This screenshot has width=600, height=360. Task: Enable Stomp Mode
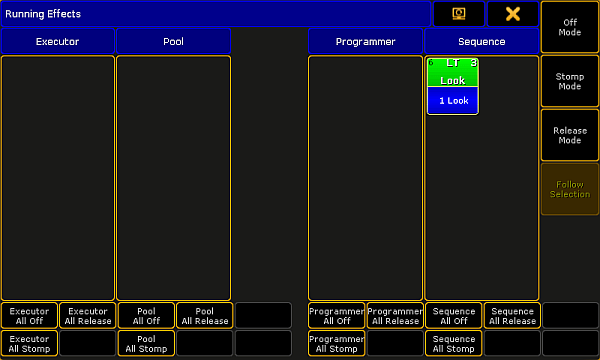tap(569, 81)
